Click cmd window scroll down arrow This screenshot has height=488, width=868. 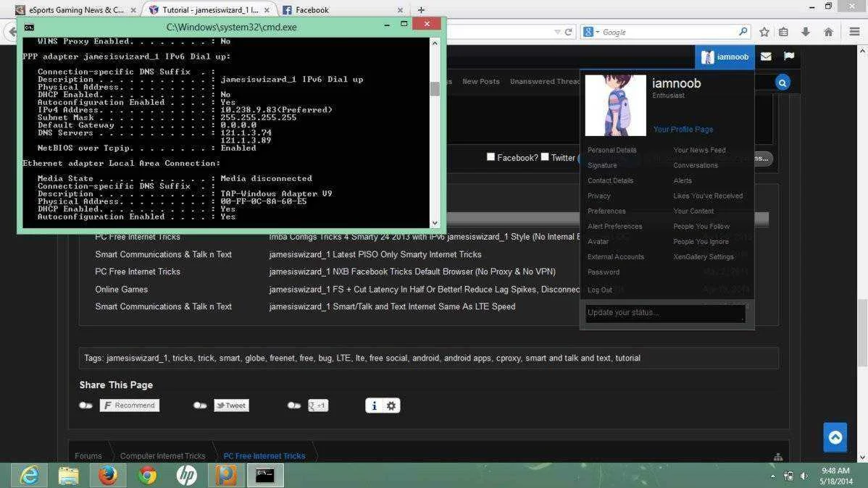point(435,222)
